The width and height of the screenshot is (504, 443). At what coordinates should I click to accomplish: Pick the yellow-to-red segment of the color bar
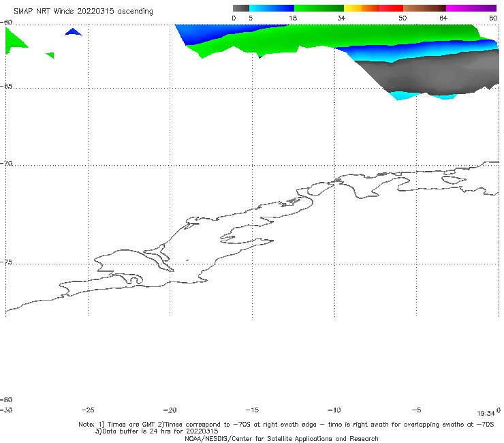[x=373, y=8]
